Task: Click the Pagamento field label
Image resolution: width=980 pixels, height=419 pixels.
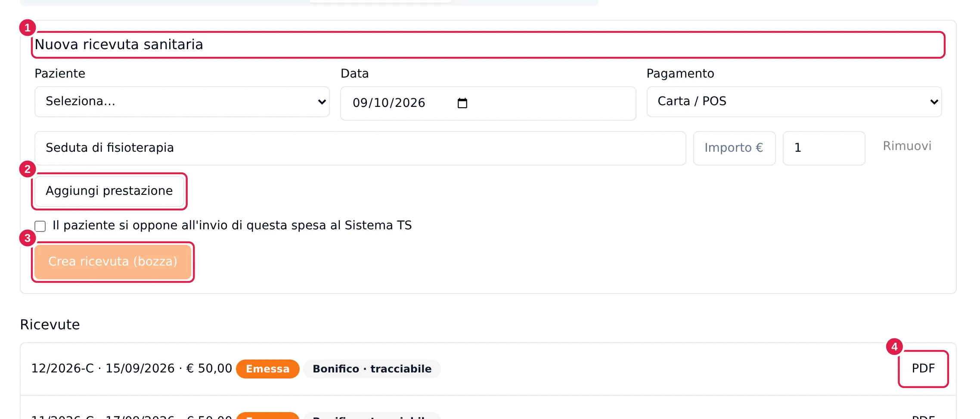Action: [x=680, y=74]
